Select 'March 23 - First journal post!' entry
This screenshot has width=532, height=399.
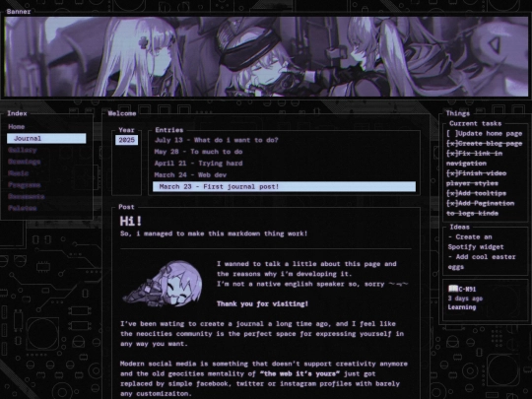coord(285,186)
